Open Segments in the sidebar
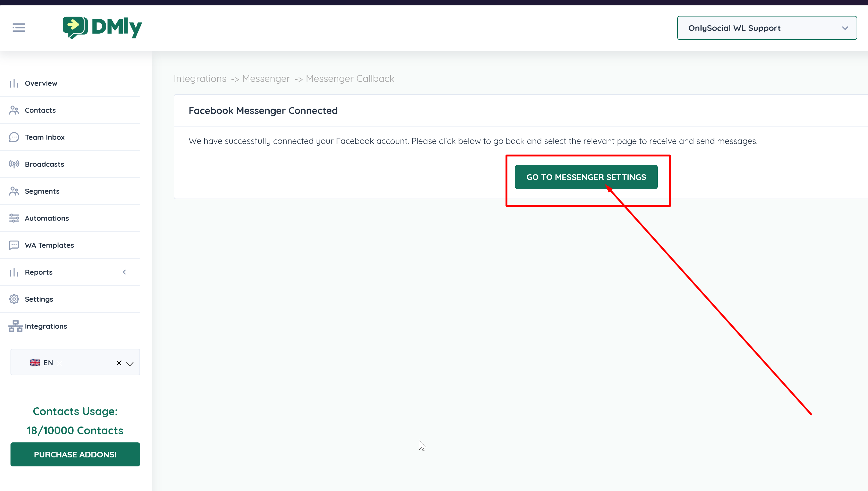Image resolution: width=868 pixels, height=491 pixels. (x=42, y=191)
